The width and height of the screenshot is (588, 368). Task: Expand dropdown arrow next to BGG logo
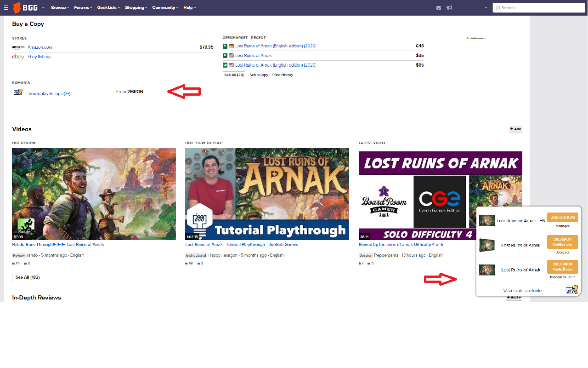pos(43,8)
